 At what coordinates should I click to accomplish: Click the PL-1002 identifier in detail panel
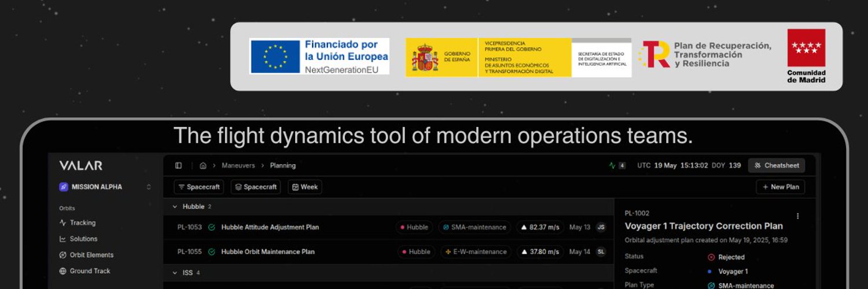coord(637,213)
